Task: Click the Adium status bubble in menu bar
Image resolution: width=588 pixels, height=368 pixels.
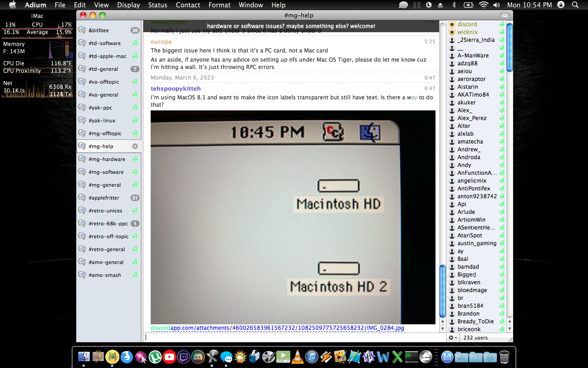Action: 403,5
